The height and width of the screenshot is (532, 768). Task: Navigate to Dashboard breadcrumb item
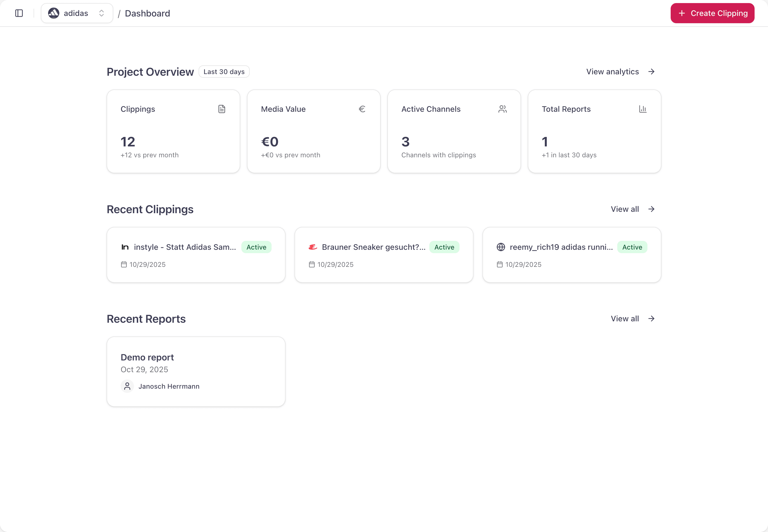[147, 13]
